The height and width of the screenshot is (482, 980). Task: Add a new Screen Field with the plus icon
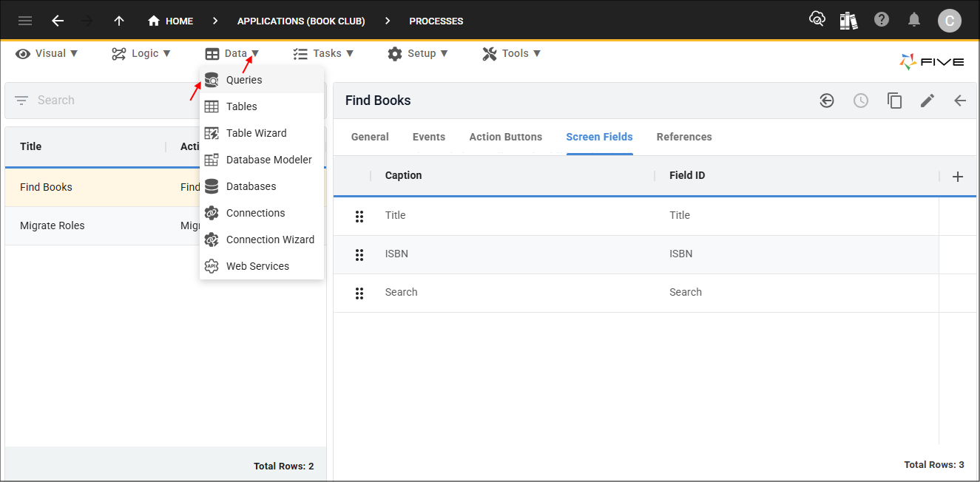point(958,176)
